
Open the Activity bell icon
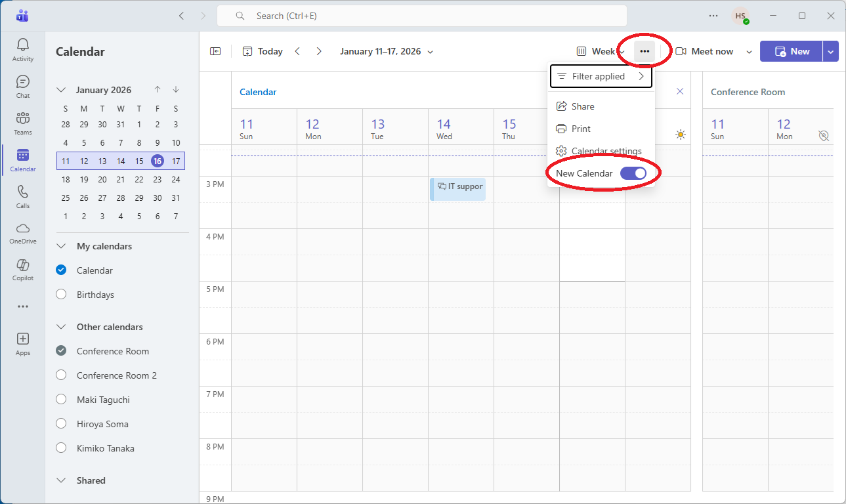click(x=23, y=49)
